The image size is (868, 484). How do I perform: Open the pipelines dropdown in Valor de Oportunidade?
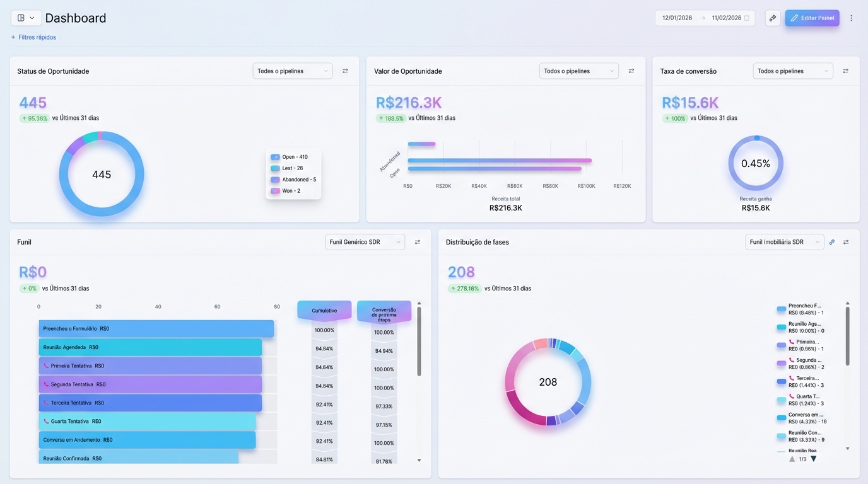coord(579,71)
